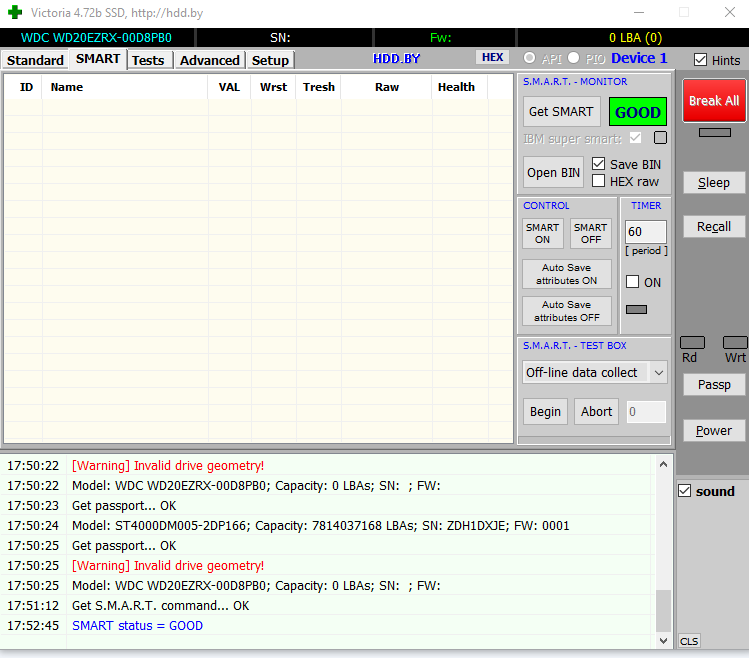Open the Advanced tab
Screen dimensions: 749x658
[x=209, y=60]
